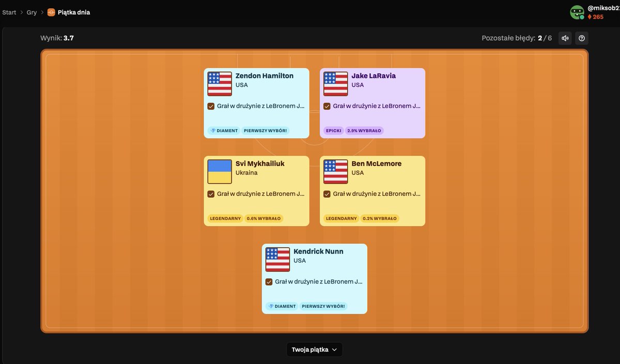Viewport: 620px width, 364px height.
Task: Click the Ukraine flag on Svi Mykhailiuk's card
Action: pyautogui.click(x=220, y=171)
